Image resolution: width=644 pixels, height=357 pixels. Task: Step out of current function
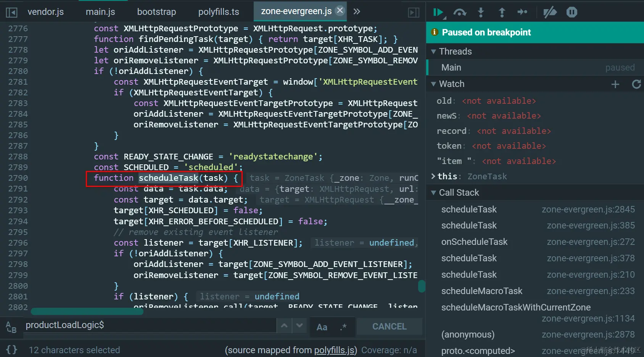coord(502,13)
